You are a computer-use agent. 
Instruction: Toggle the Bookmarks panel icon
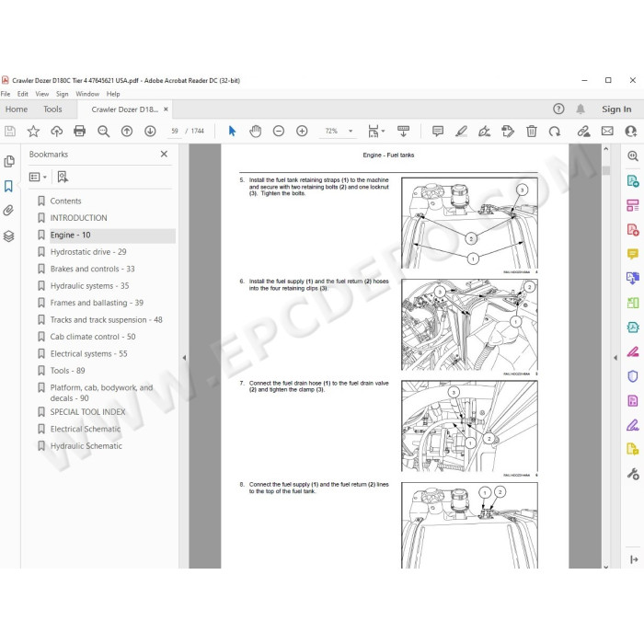[x=8, y=186]
